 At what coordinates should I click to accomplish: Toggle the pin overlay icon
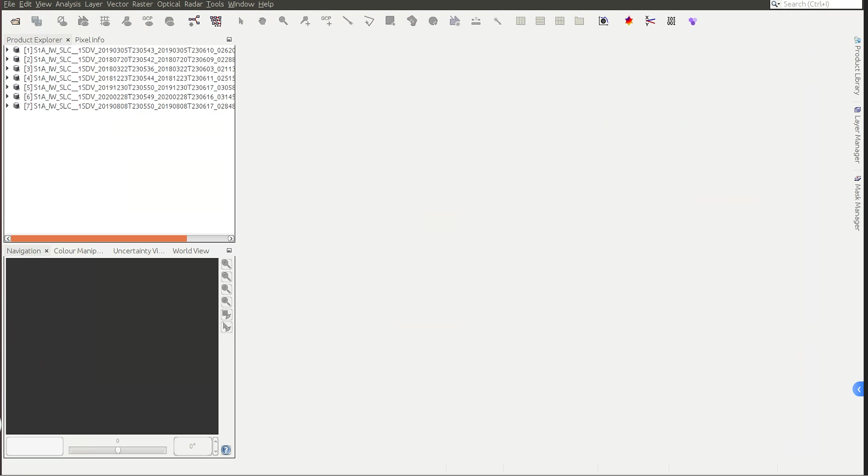pos(127,21)
